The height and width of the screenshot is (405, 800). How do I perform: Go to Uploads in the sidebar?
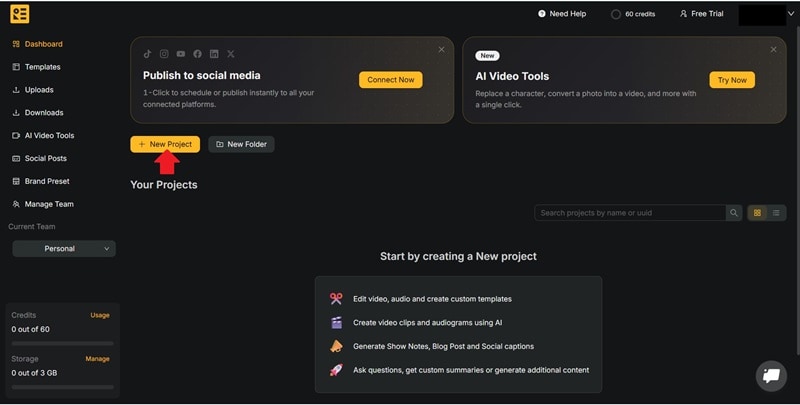pos(33,90)
